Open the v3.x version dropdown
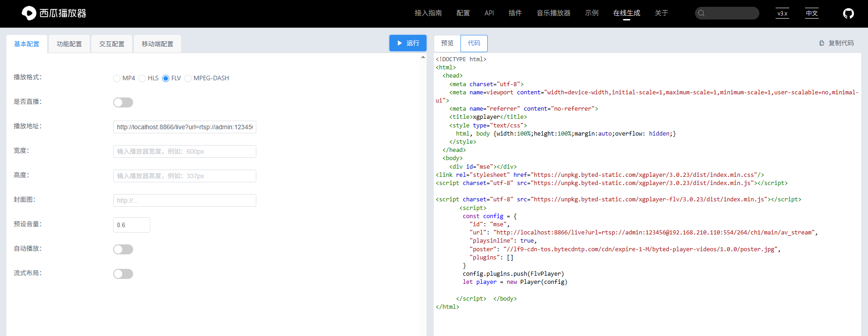 point(782,13)
